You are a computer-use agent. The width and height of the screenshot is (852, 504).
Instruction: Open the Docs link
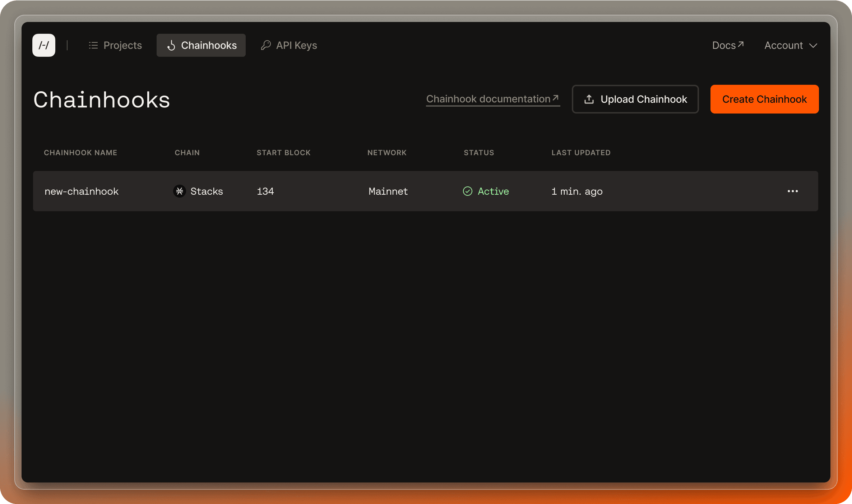724,45
